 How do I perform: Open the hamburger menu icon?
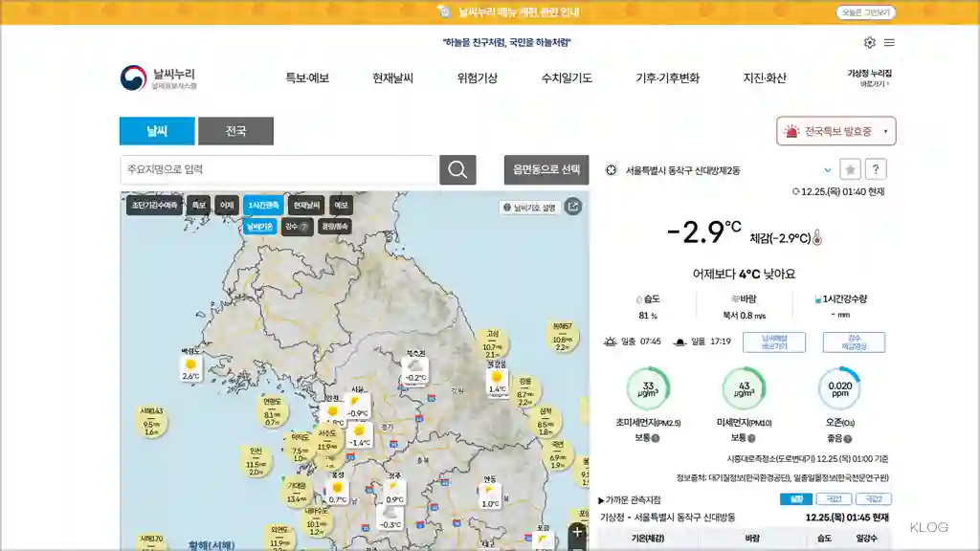[890, 43]
